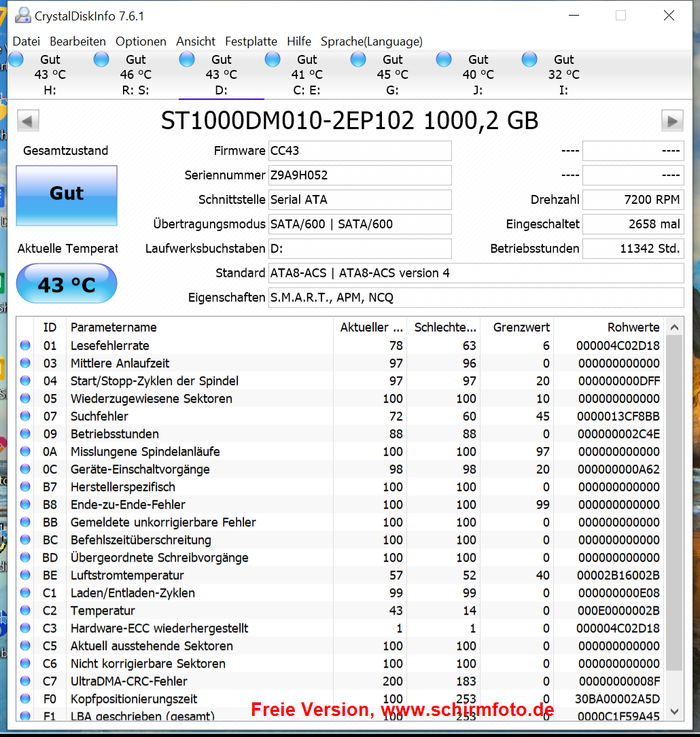Select the Laden/Entladen-Zyklen row

click(x=341, y=593)
